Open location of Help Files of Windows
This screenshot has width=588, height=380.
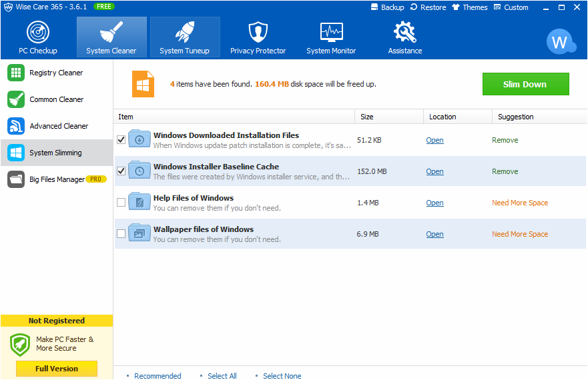pyautogui.click(x=434, y=203)
